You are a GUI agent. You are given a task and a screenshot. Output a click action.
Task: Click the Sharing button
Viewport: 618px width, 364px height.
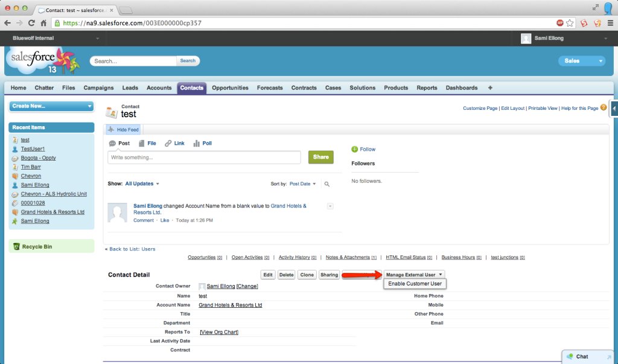pos(329,275)
